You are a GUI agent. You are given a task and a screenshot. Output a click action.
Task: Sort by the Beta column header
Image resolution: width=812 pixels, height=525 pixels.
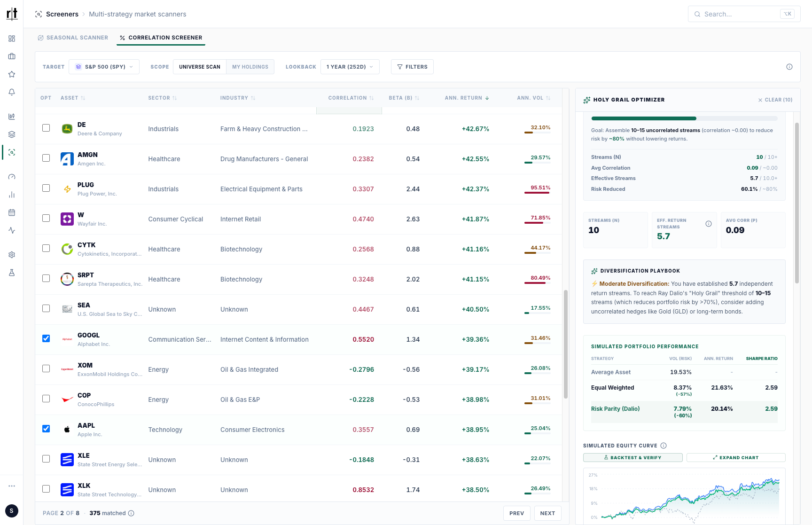(x=404, y=98)
